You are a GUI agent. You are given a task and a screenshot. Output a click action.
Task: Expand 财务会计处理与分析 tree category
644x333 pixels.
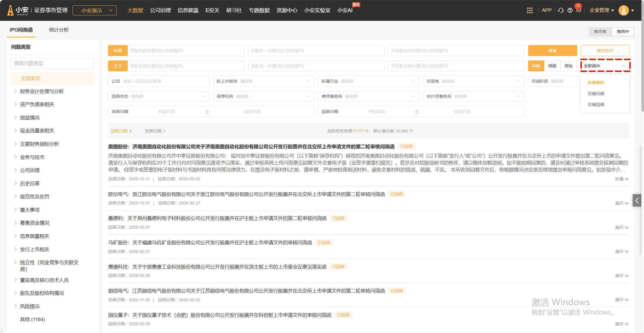point(16,91)
